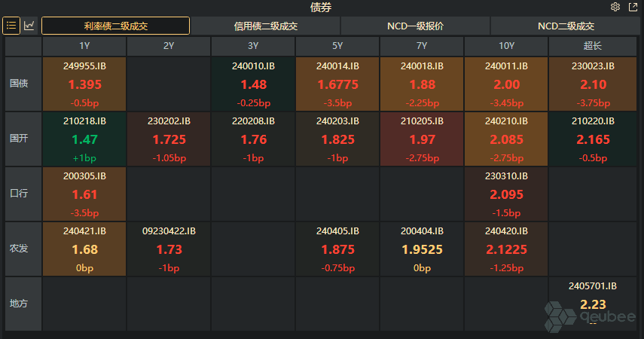The height and width of the screenshot is (339, 644).
Task: Open bond 249955.IB cell
Action: click(84, 84)
